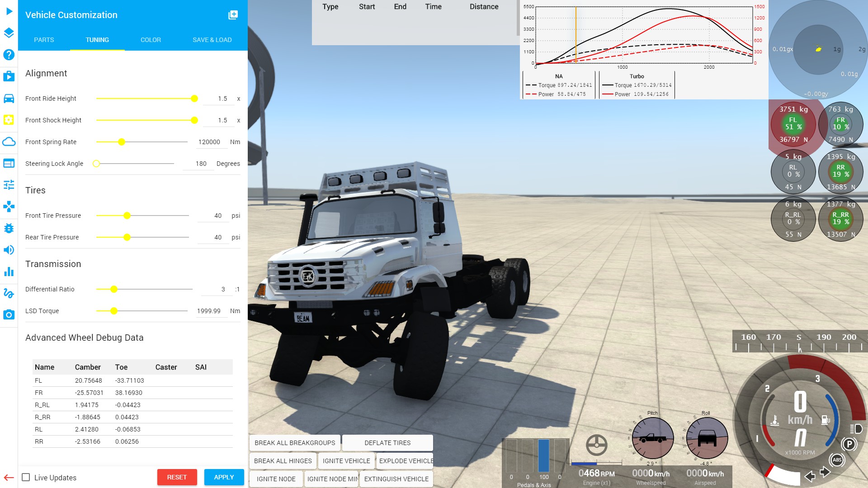Viewport: 868px width, 488px height.
Task: Open the photo mode camera icon
Action: tap(9, 314)
